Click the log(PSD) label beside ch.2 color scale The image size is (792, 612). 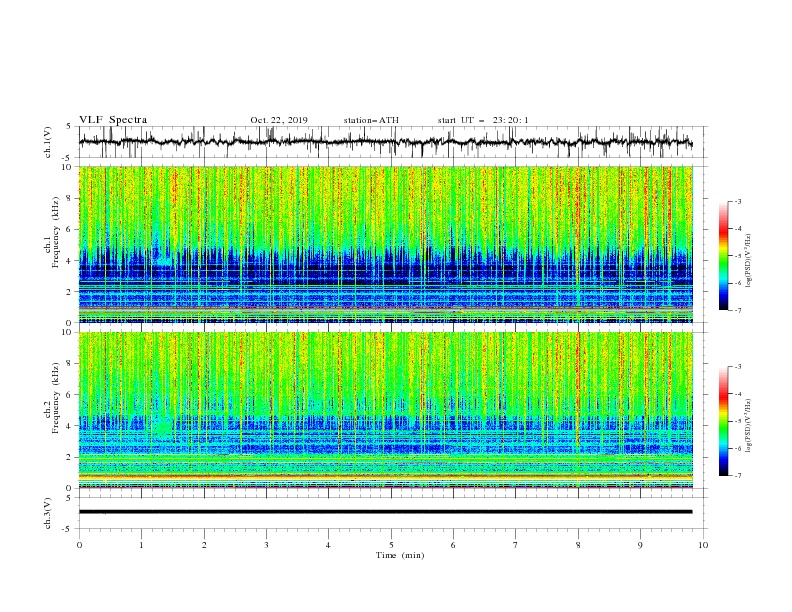pyautogui.click(x=749, y=425)
